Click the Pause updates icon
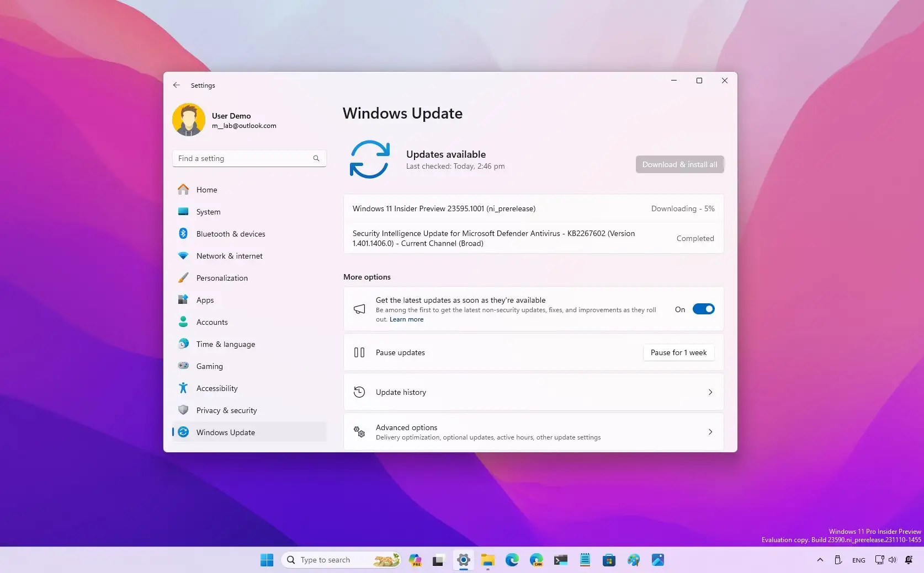The width and height of the screenshot is (924, 573). coord(359,352)
